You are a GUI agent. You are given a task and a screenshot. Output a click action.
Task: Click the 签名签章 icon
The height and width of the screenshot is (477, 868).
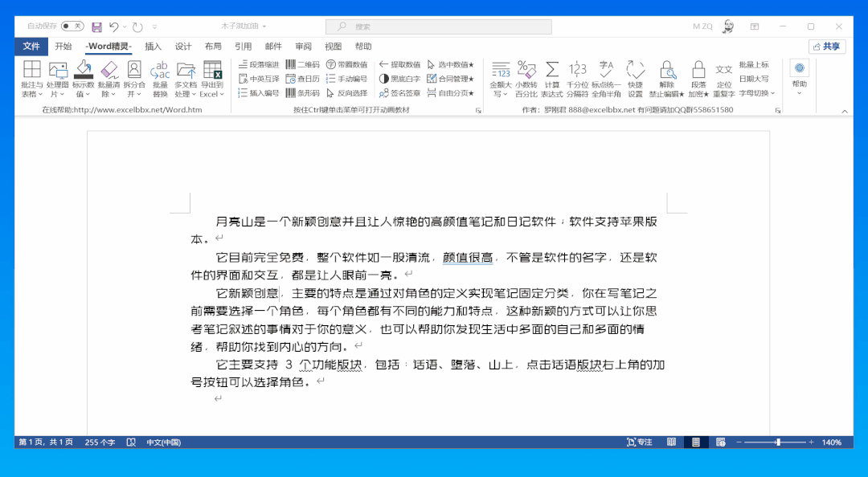coord(402,93)
